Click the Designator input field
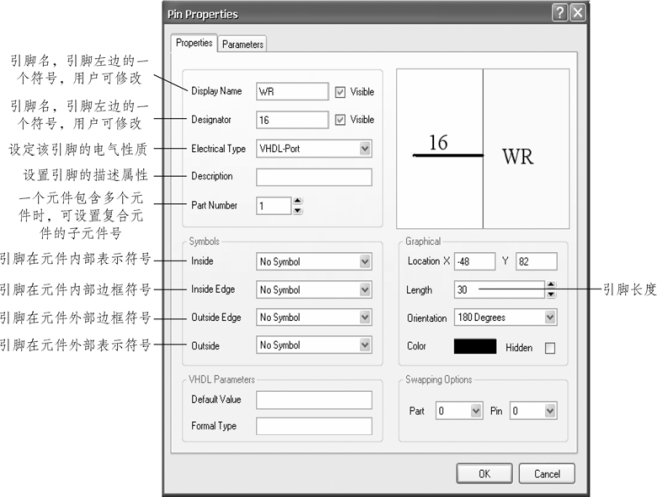This screenshot has width=657, height=497. 292,120
